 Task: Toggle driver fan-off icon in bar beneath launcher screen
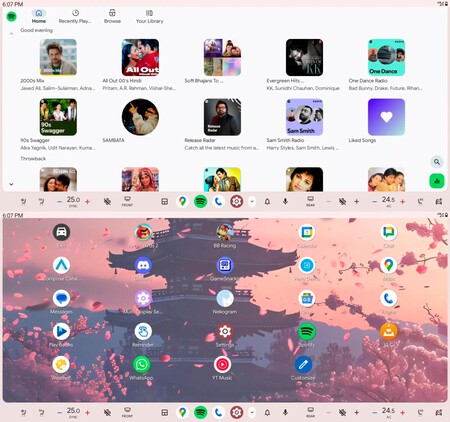click(x=107, y=412)
